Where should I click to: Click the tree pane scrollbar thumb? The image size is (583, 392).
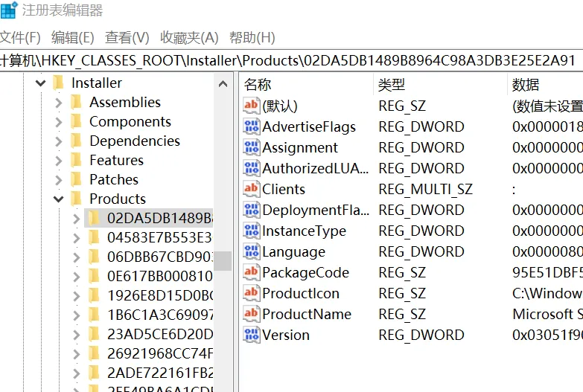tap(223, 261)
